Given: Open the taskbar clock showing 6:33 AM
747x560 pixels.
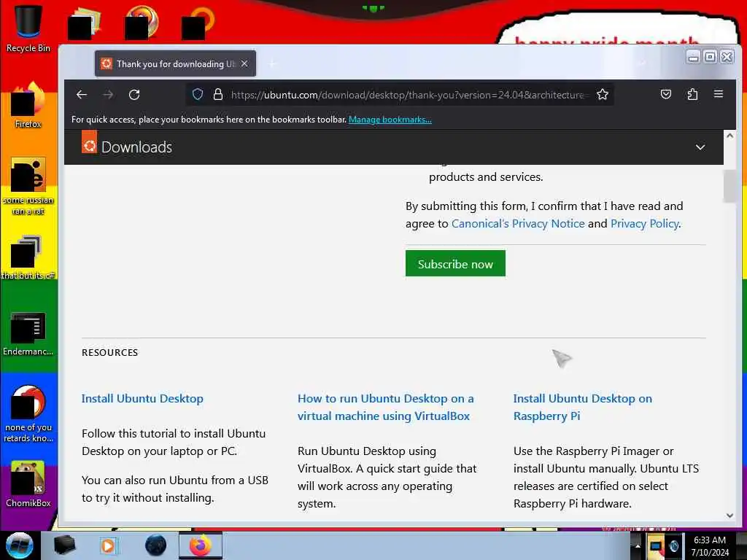Looking at the screenshot, I should pyautogui.click(x=710, y=546).
